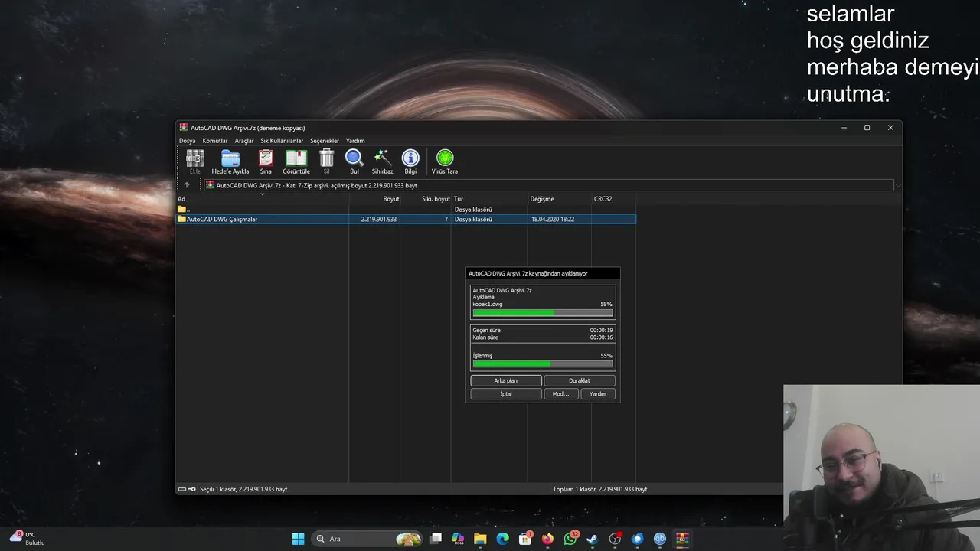
Task: Click the taskbar Ara search box
Action: point(367,539)
